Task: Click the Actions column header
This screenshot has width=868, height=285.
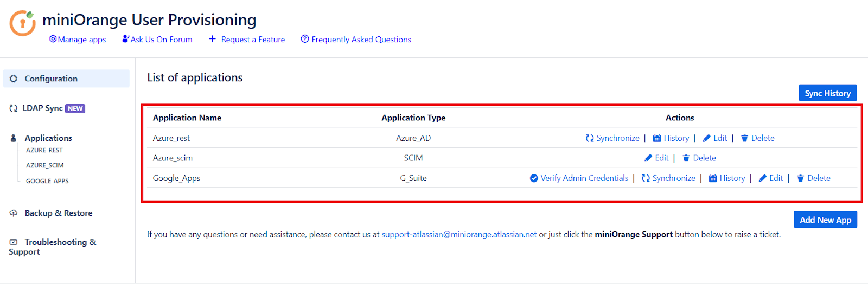Action: pos(680,118)
